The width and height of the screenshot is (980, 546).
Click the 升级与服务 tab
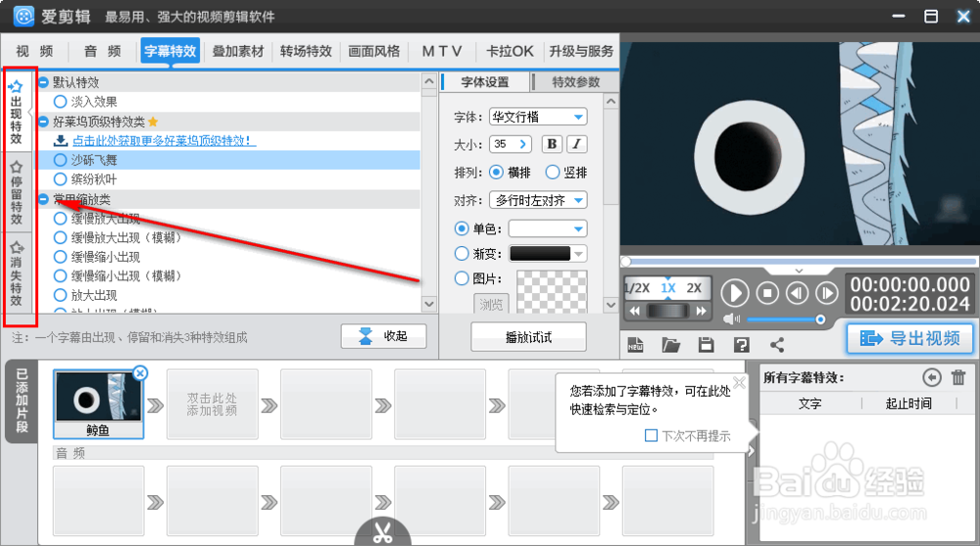pyautogui.click(x=581, y=51)
